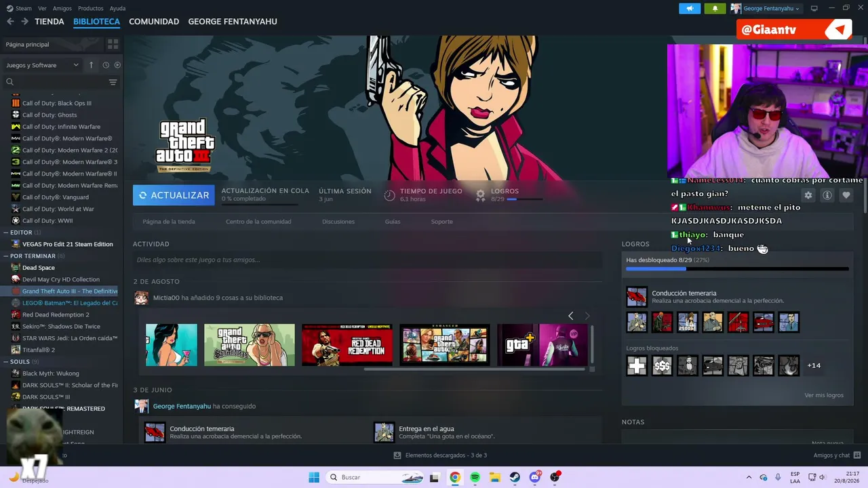
Task: Show next items in activity carousel
Action: coord(587,316)
